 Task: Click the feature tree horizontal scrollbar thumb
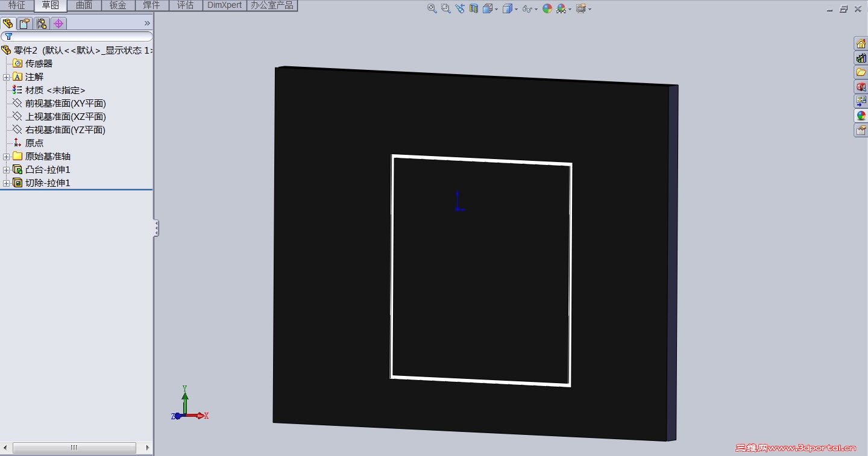[74, 448]
